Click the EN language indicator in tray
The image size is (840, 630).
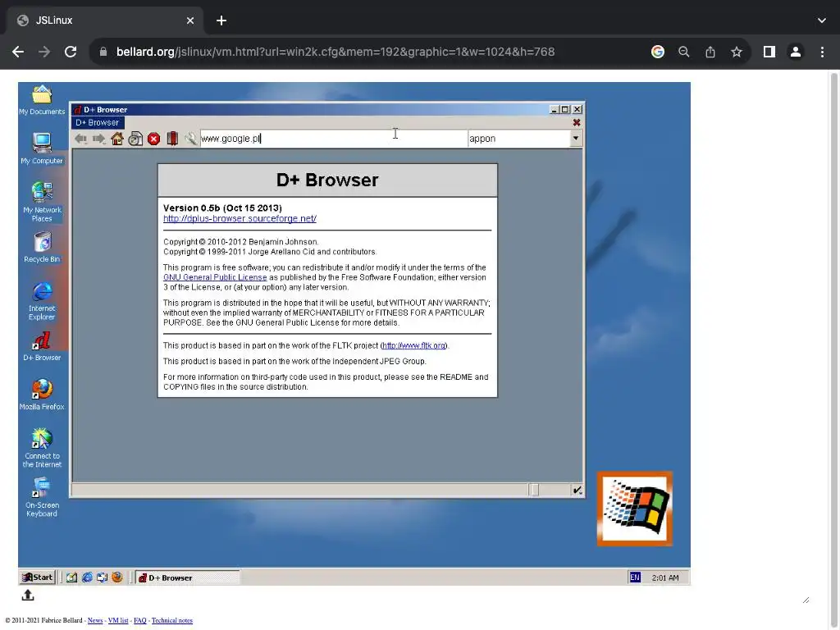point(635,577)
